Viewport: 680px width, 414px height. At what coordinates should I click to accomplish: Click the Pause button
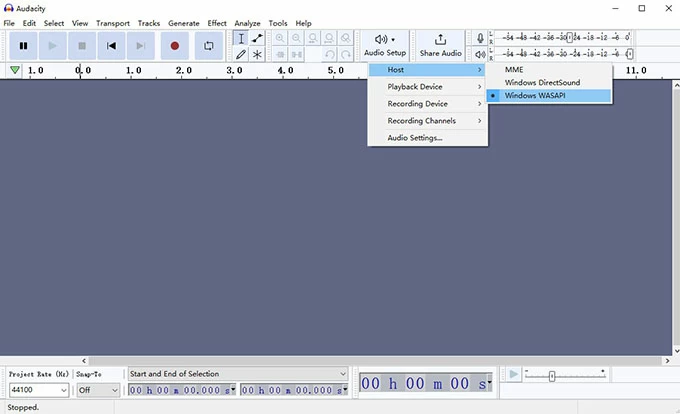pyautogui.click(x=23, y=45)
